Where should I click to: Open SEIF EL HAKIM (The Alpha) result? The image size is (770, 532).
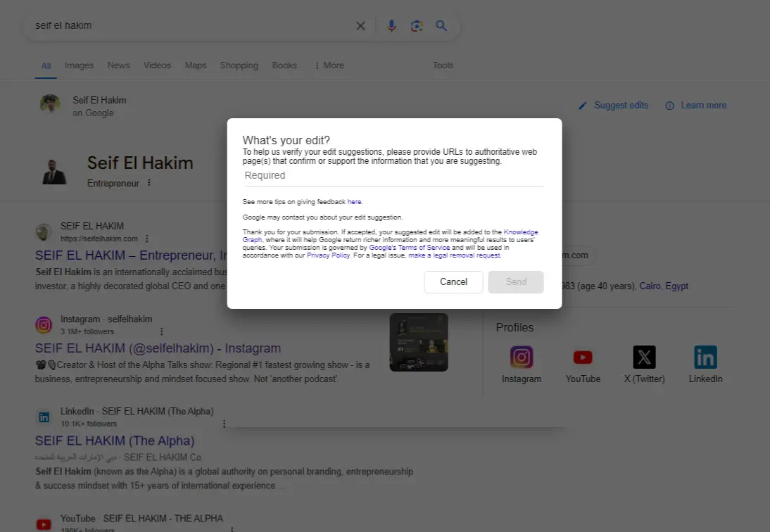pyautogui.click(x=115, y=441)
